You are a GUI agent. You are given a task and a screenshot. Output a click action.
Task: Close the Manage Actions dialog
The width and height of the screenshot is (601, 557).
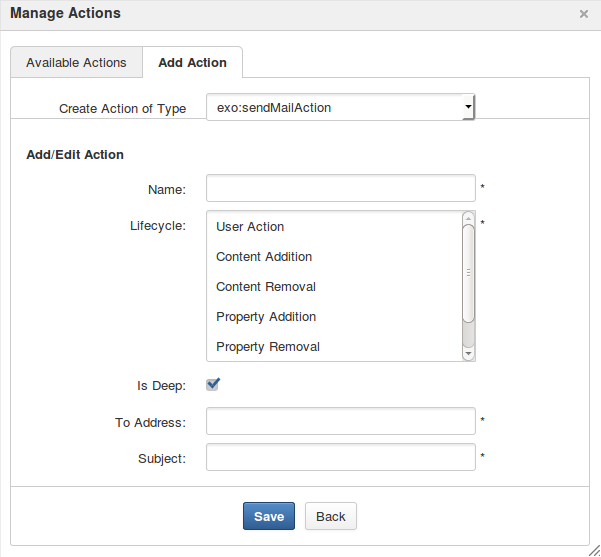pyautogui.click(x=583, y=14)
